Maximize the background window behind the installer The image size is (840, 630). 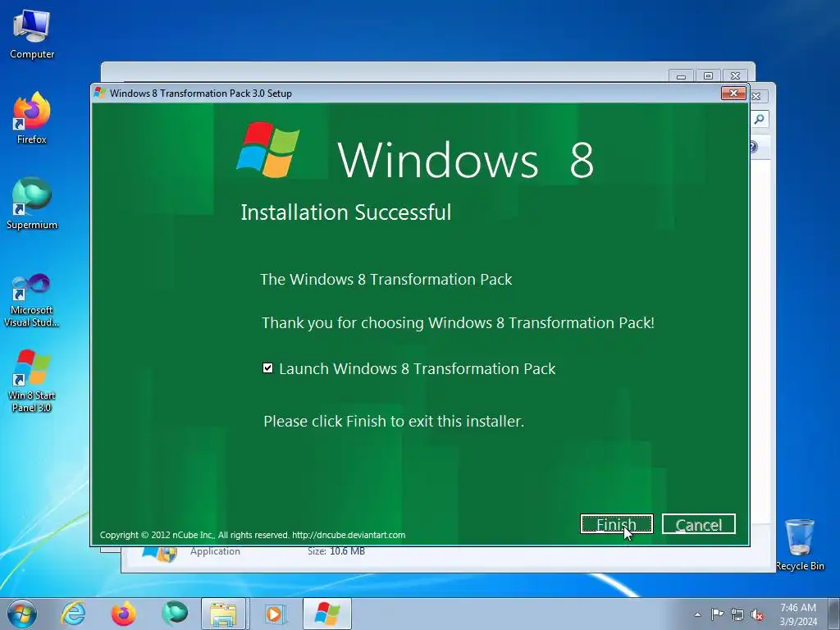[x=708, y=76]
